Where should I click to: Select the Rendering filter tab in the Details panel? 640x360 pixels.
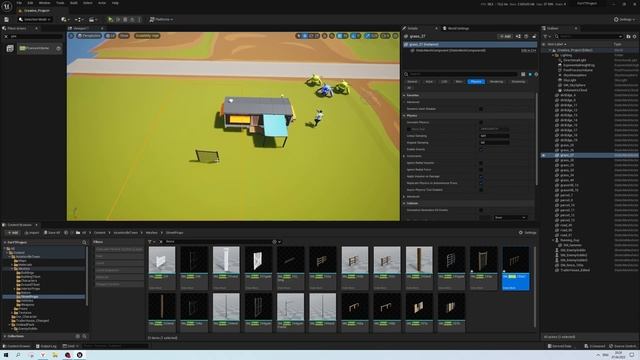pyautogui.click(x=496, y=82)
